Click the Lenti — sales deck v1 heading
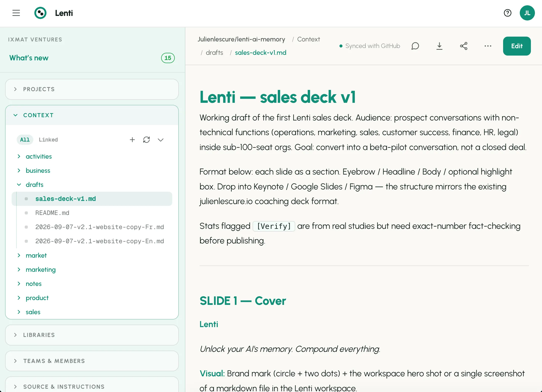542x392 pixels. (278, 97)
